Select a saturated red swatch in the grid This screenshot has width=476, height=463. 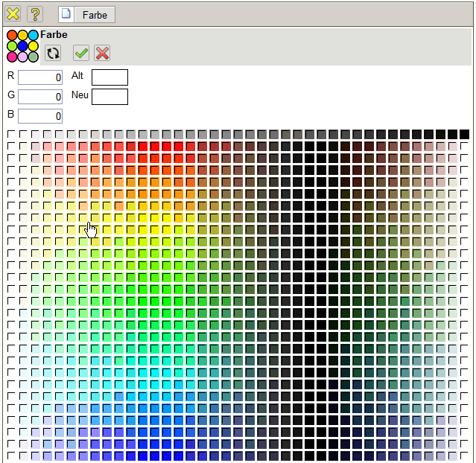155,146
